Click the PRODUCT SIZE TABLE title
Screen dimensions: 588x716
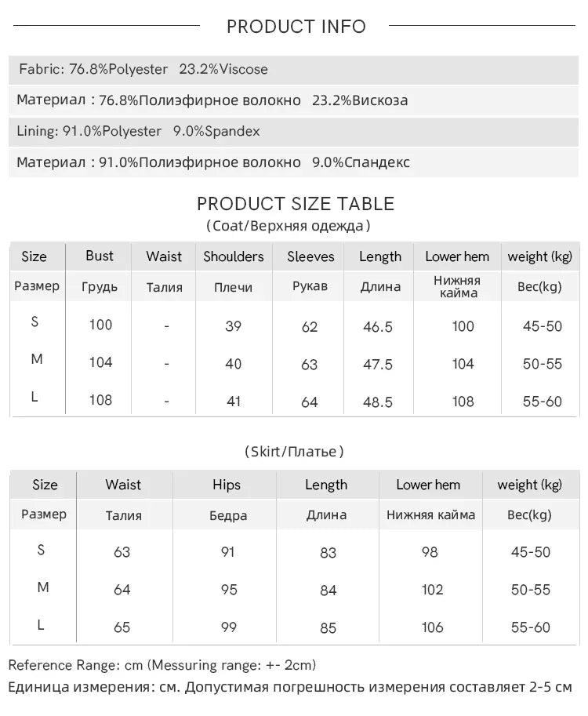(296, 204)
